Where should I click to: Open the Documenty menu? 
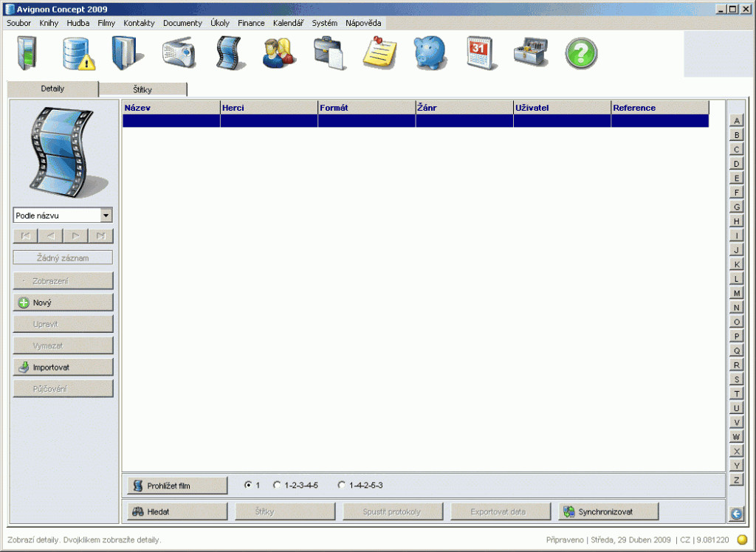click(182, 23)
